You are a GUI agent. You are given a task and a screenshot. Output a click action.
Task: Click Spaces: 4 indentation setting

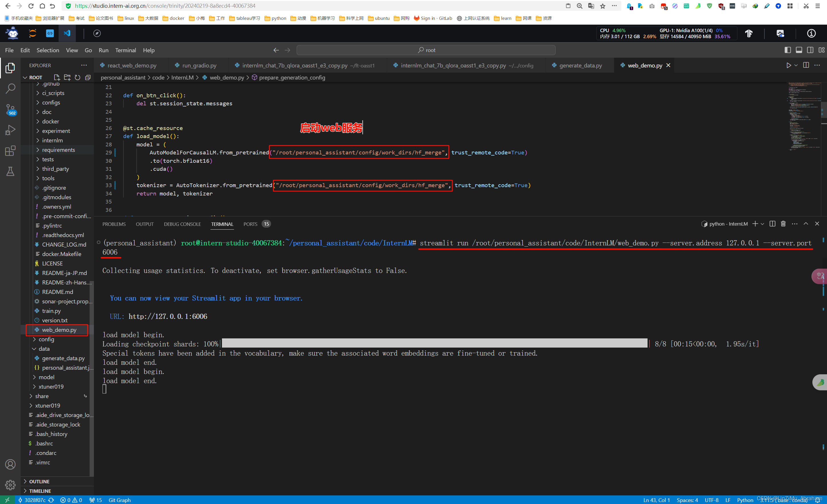coord(687,500)
